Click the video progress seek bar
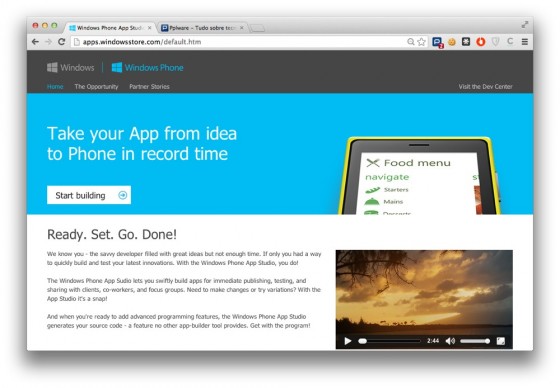The image size is (560, 388). pyautogui.click(x=390, y=341)
